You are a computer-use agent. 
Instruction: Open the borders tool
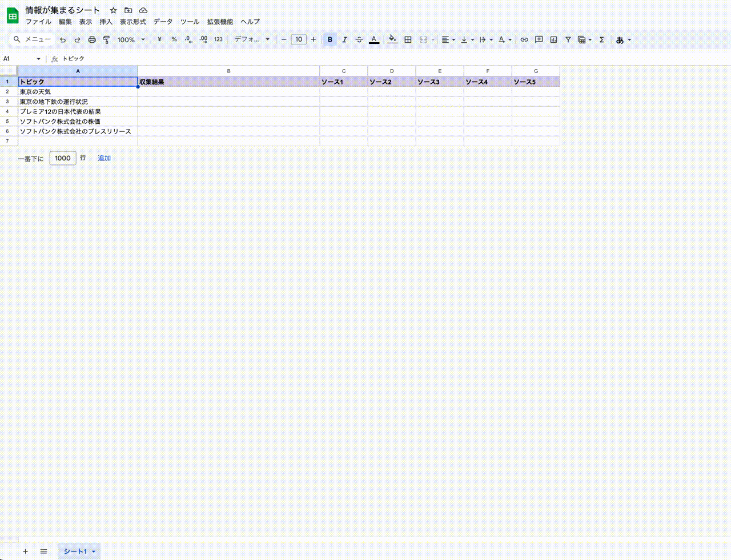point(408,40)
